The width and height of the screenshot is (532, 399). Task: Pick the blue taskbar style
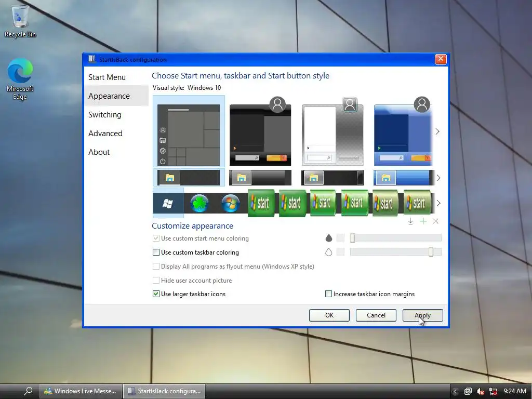404,178
